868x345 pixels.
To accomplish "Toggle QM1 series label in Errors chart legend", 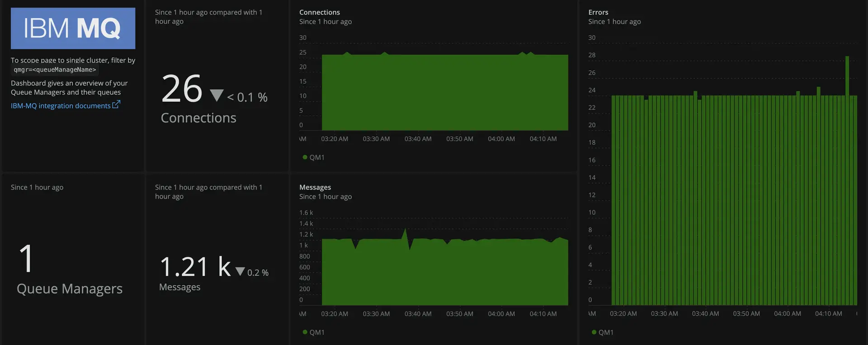I will click(606, 332).
